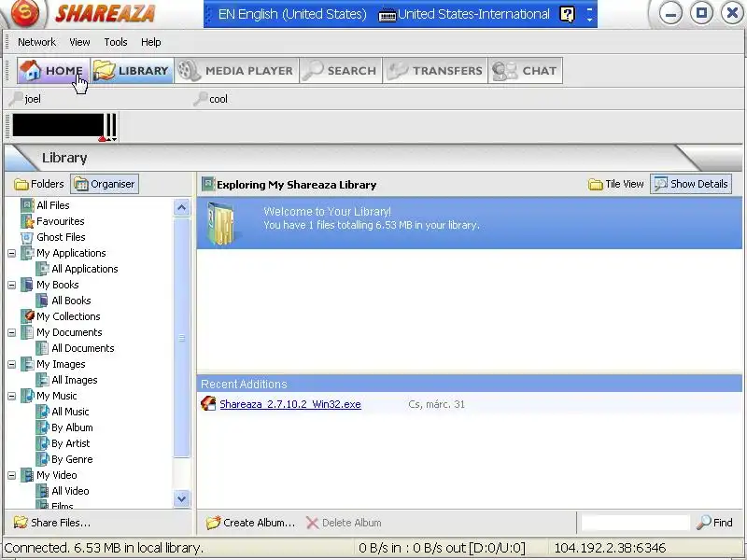Switch to Organiser view

[105, 184]
